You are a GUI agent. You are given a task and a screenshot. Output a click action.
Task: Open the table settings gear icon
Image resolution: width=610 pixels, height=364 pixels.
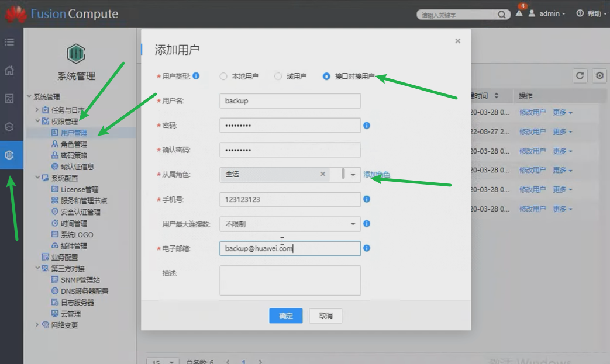pyautogui.click(x=599, y=75)
